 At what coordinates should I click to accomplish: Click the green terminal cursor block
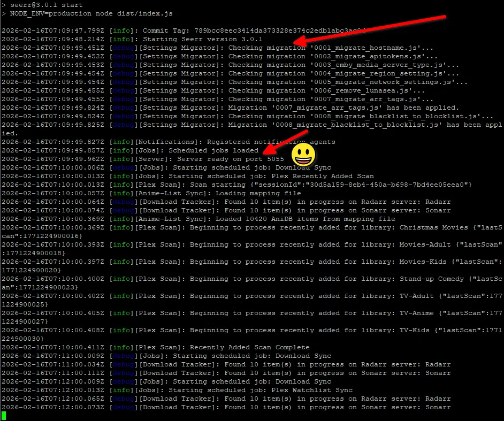click(4, 416)
